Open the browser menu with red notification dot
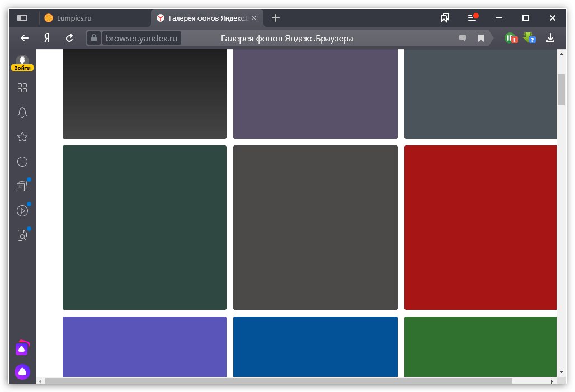The height and width of the screenshot is (392, 575). click(x=472, y=17)
